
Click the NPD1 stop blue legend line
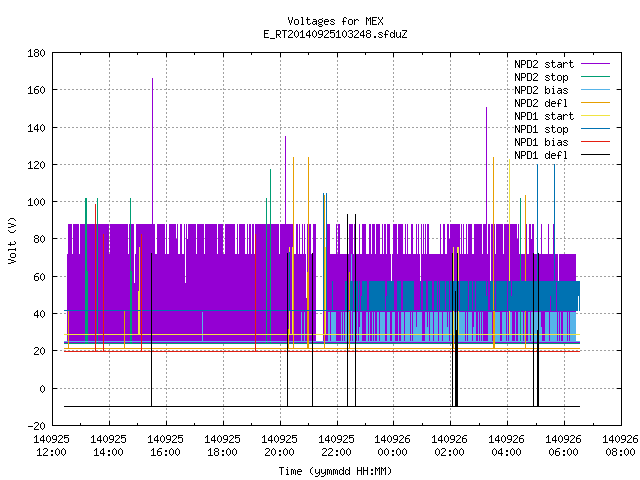click(x=595, y=129)
